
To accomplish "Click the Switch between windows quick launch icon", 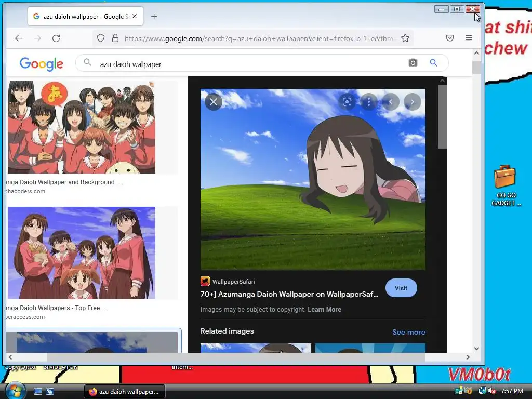I will click(x=50, y=392).
